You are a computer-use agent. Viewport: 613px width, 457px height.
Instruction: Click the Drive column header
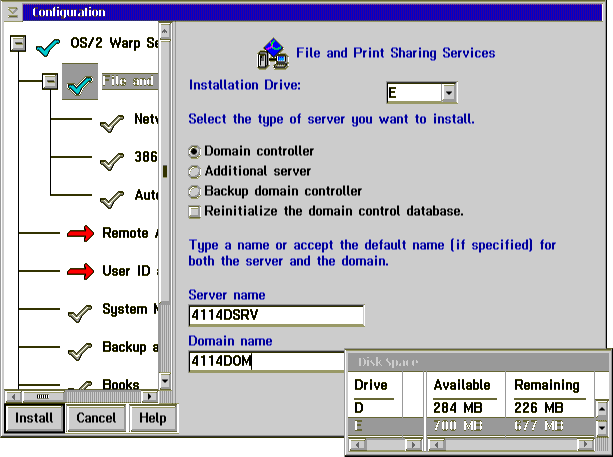[371, 385]
